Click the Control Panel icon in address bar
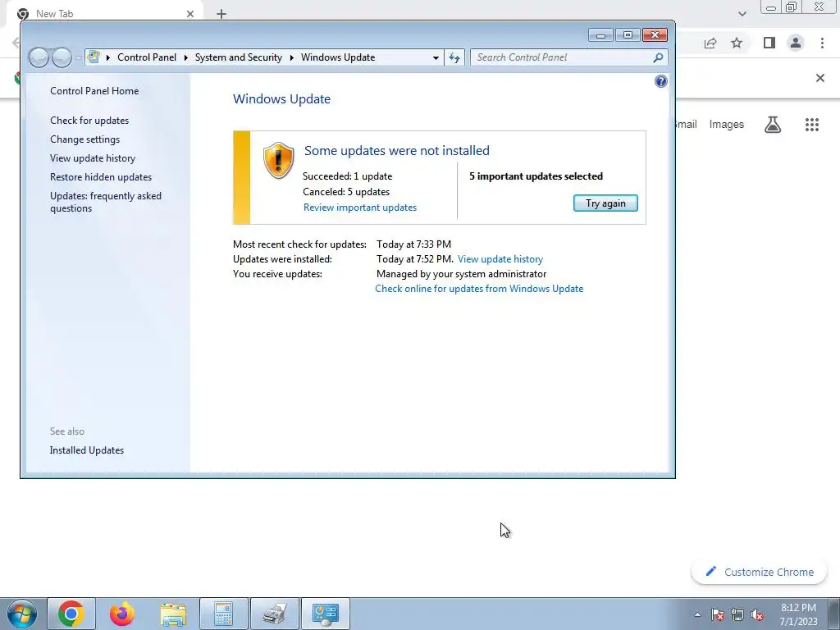The image size is (840, 630). tap(94, 57)
